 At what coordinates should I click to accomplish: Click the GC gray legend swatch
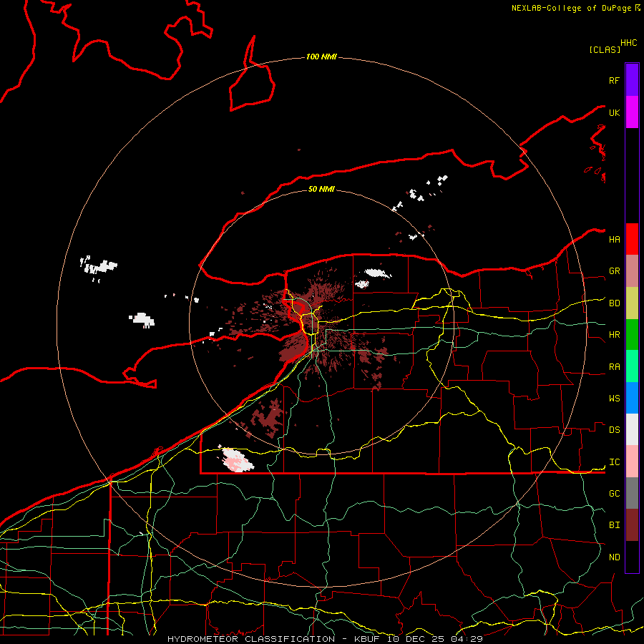632,493
